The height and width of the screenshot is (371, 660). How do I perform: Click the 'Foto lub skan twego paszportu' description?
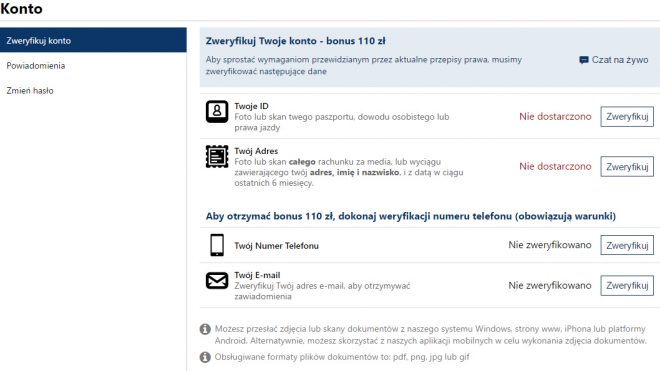click(342, 122)
